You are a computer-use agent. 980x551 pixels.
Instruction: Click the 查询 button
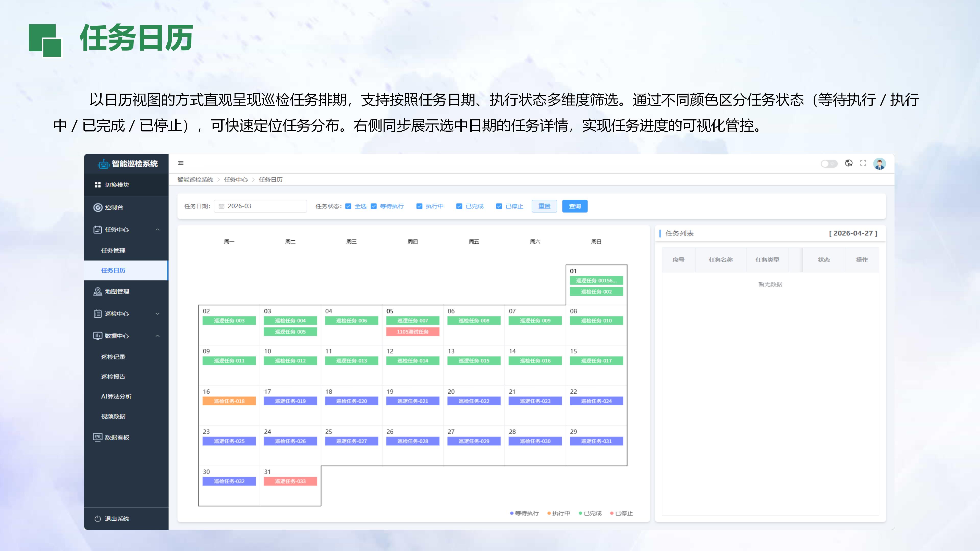click(x=575, y=206)
